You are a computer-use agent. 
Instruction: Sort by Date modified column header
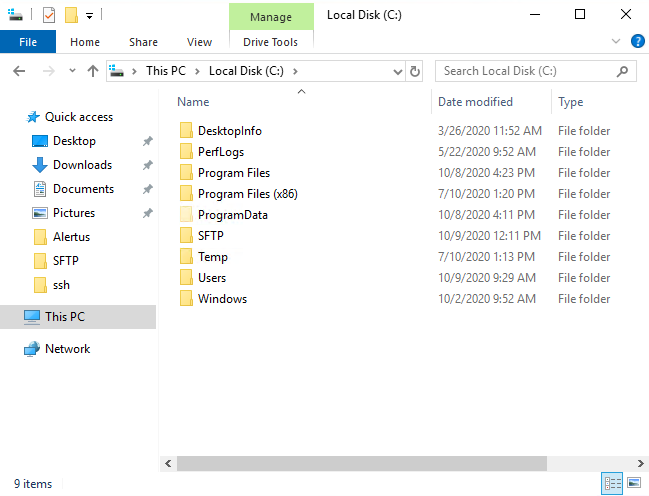(x=475, y=102)
